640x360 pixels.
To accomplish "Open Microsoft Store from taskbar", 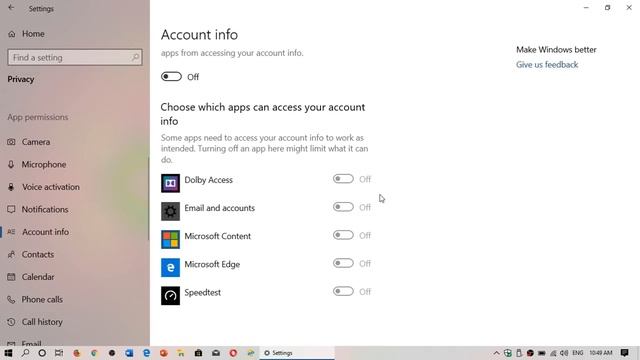I will (x=198, y=353).
